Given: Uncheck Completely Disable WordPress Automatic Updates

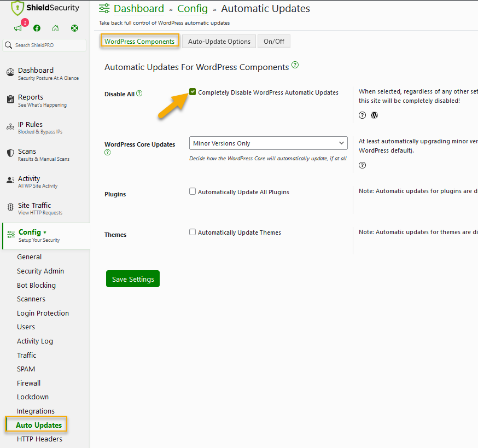Looking at the screenshot, I should click(193, 92).
